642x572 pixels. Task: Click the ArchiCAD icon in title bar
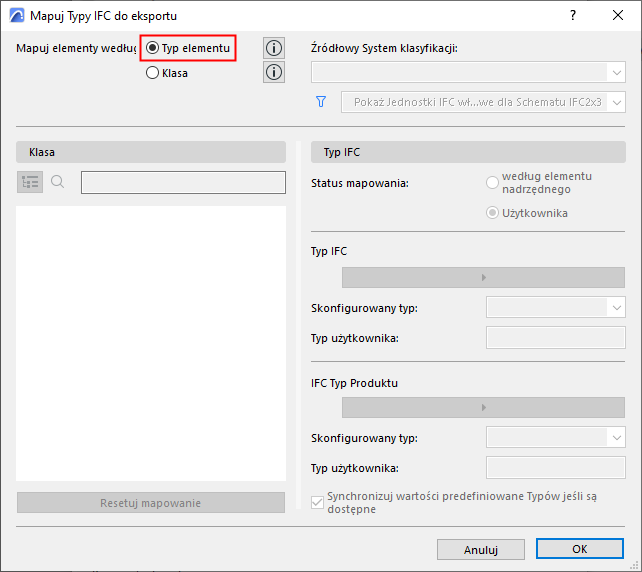16,15
